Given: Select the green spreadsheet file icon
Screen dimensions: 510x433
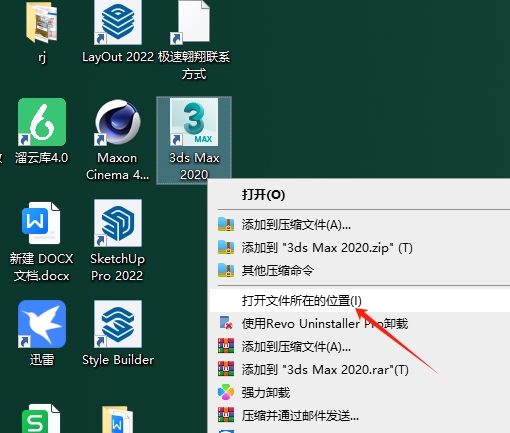Looking at the screenshot, I should pos(41,419).
